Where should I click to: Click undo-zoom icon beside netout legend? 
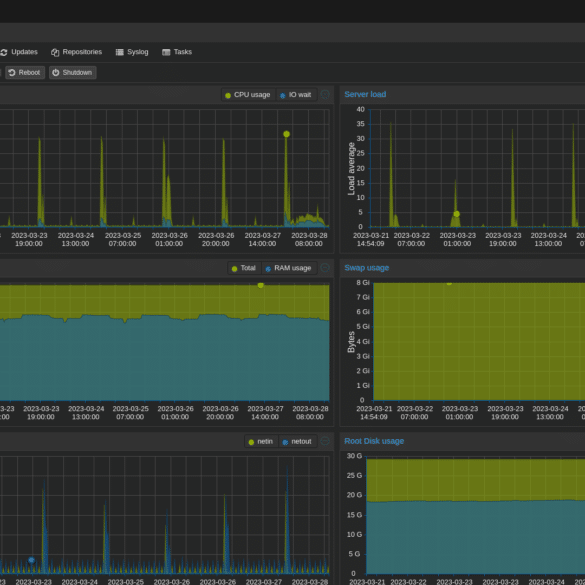click(325, 441)
